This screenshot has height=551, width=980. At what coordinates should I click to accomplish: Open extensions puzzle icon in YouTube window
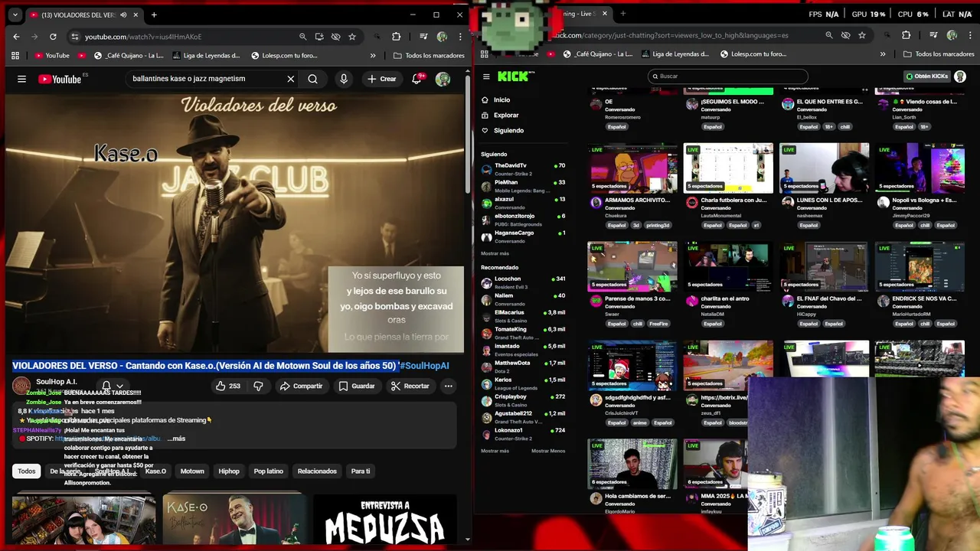[396, 37]
